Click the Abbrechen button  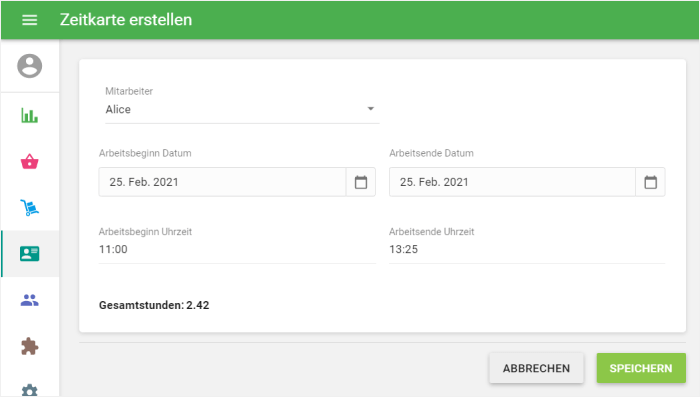click(536, 368)
